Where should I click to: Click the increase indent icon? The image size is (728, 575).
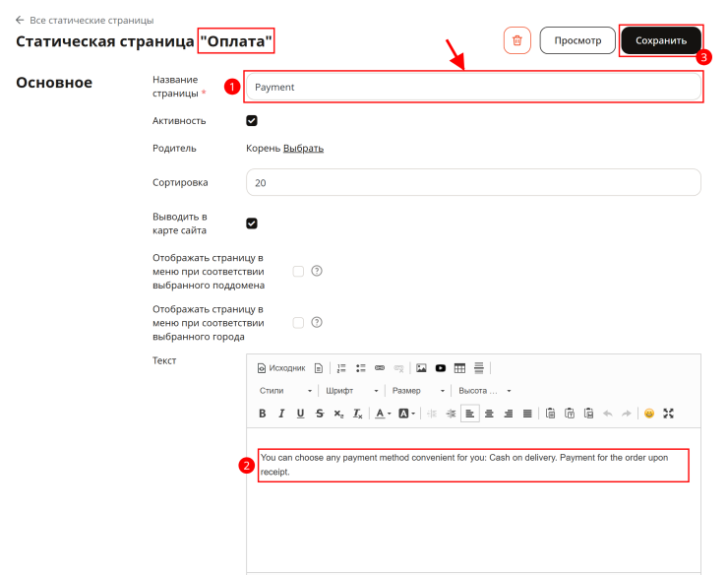pyautogui.click(x=451, y=414)
